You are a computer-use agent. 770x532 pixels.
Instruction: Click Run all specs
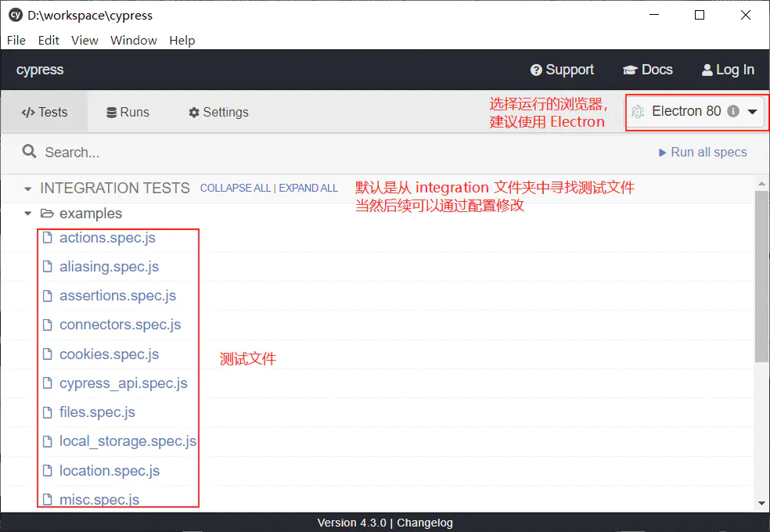[x=703, y=153]
